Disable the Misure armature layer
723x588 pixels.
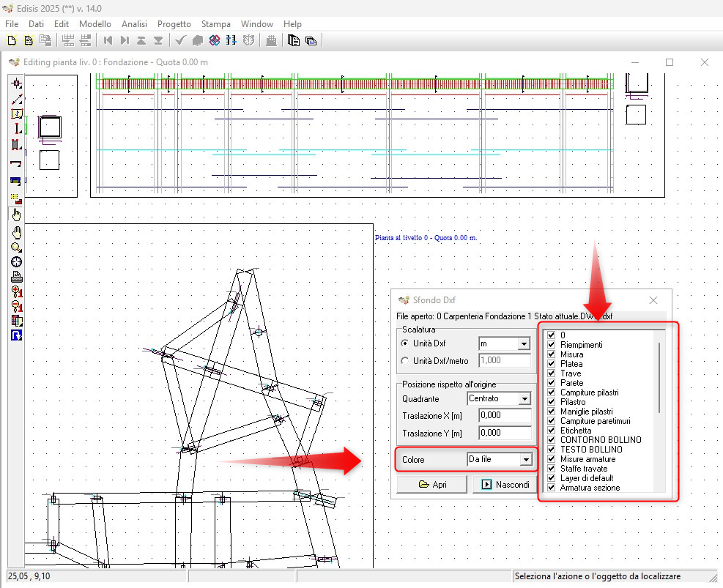(552, 459)
